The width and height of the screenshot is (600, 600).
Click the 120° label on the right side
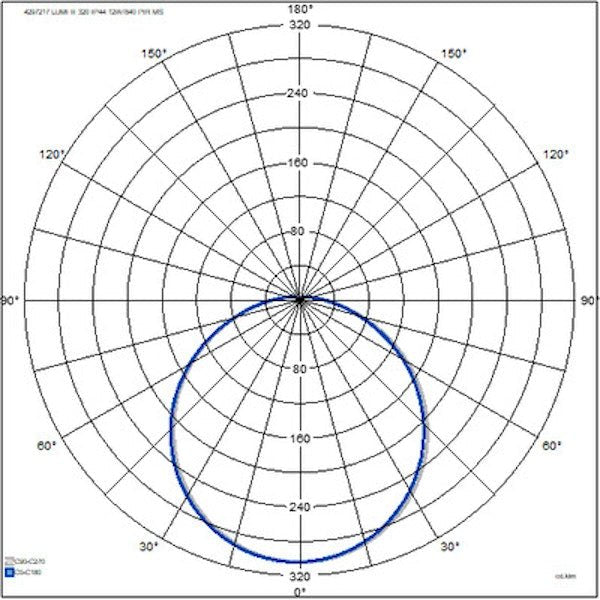point(555,154)
